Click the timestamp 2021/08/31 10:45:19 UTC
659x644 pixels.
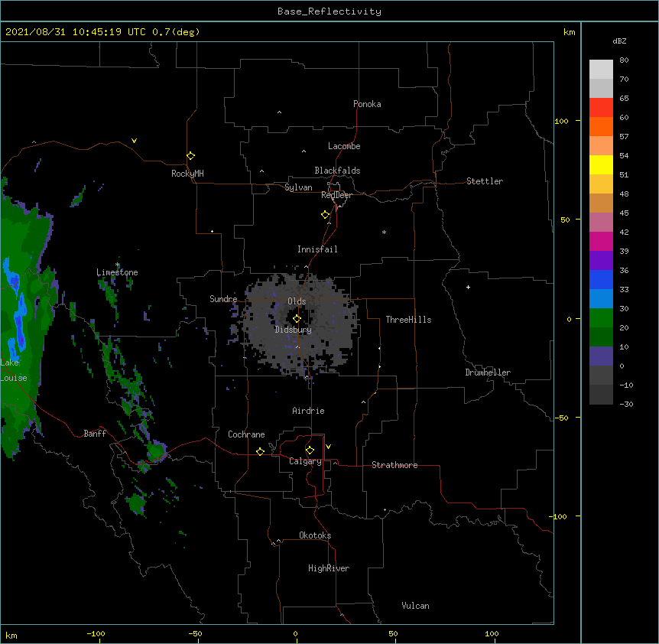point(76,32)
